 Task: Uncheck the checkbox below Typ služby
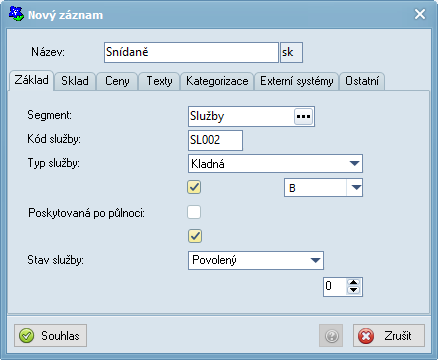click(194, 187)
